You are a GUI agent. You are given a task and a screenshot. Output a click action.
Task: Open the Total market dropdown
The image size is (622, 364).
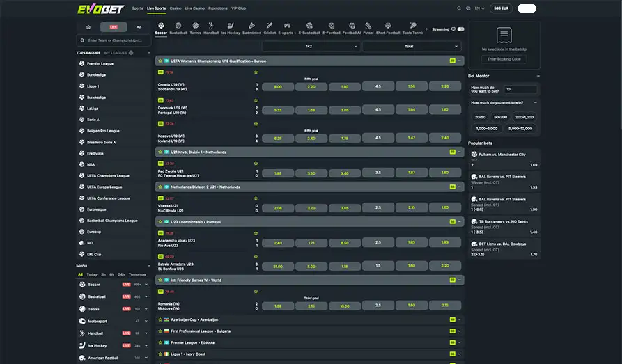[x=412, y=47]
